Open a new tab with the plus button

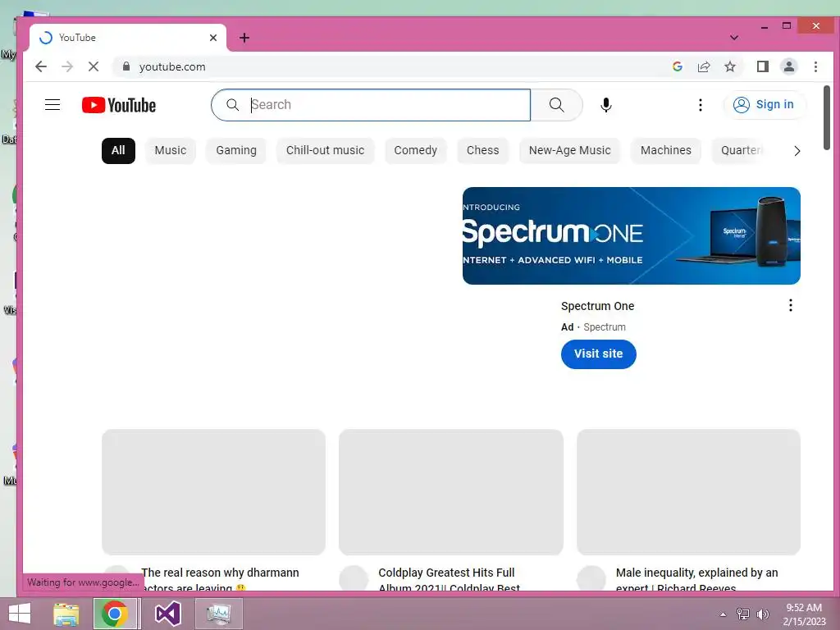point(244,38)
